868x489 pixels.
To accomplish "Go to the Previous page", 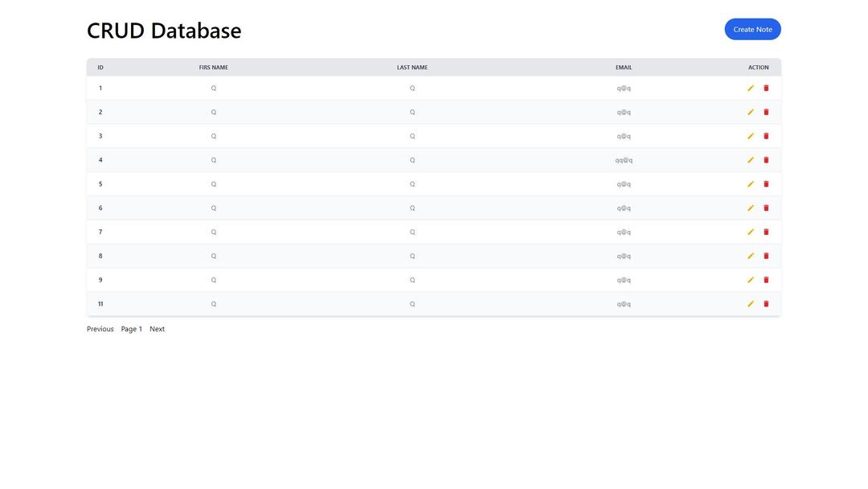I will (x=100, y=329).
